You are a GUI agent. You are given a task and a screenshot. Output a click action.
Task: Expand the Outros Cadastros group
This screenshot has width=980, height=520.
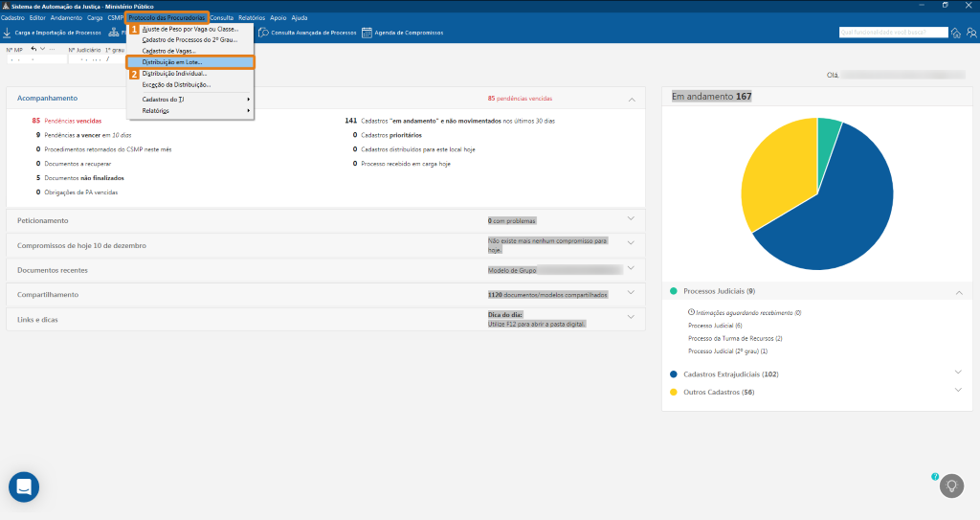click(958, 391)
